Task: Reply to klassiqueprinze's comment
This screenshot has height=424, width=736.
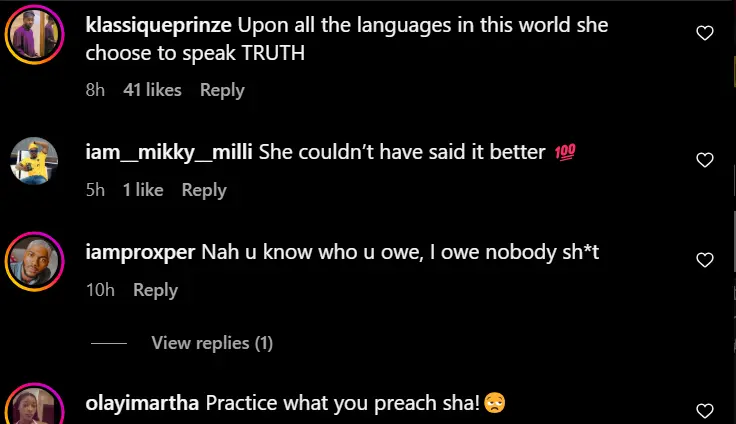Action: tap(222, 90)
